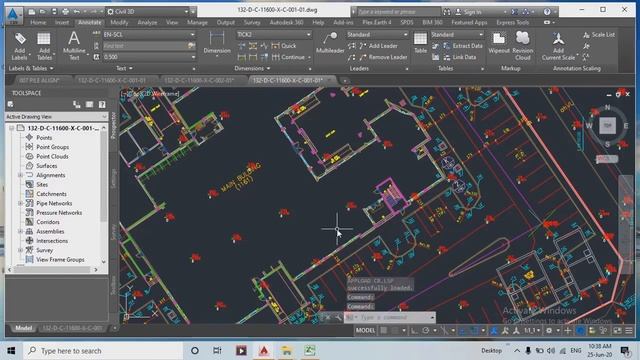Screen dimensions: 640x360
Task: Click the Toolspace vertical scrollbar
Action: coord(104,194)
